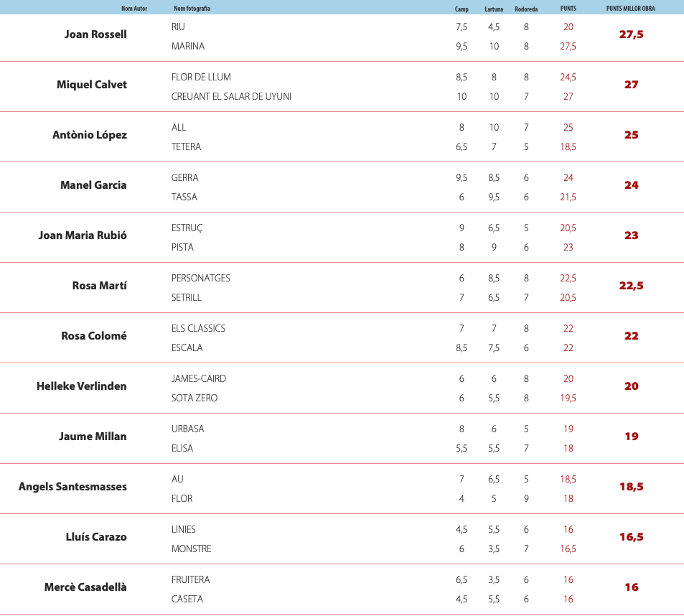684x616 pixels.
Task: Click the photo title 'FLOR DE LLUM'
Action: click(201, 77)
